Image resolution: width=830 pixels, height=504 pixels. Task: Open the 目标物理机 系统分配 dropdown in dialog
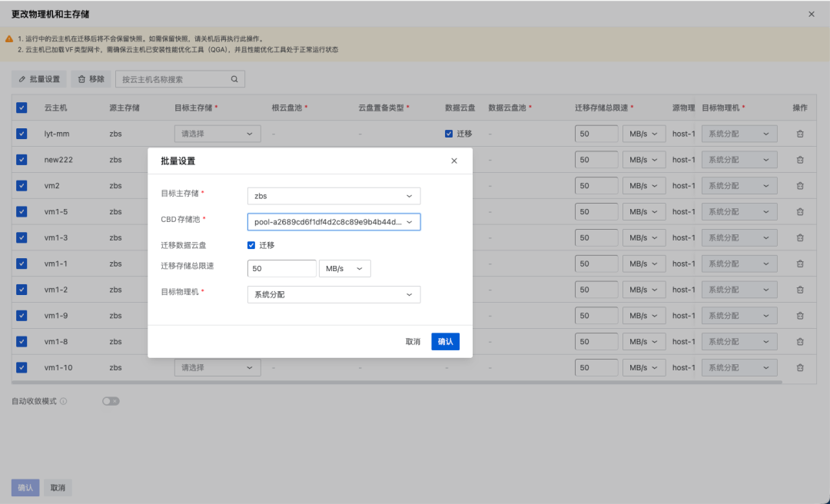[x=334, y=294]
